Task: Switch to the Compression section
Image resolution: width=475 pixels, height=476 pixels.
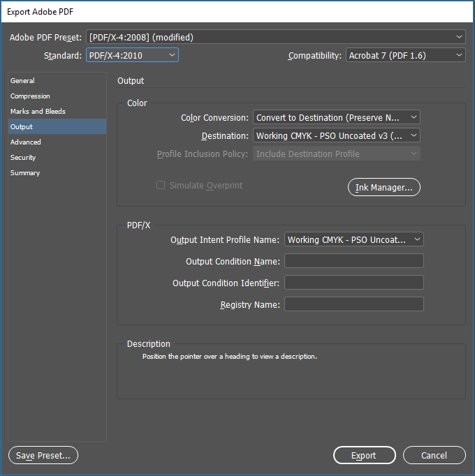Action: pyautogui.click(x=31, y=96)
